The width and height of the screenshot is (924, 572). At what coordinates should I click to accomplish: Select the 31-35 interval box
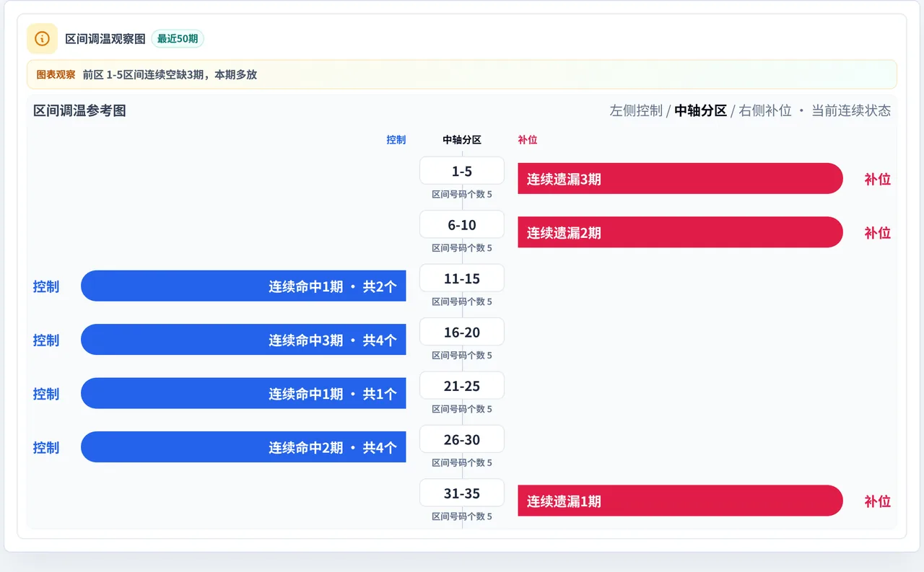pyautogui.click(x=462, y=493)
